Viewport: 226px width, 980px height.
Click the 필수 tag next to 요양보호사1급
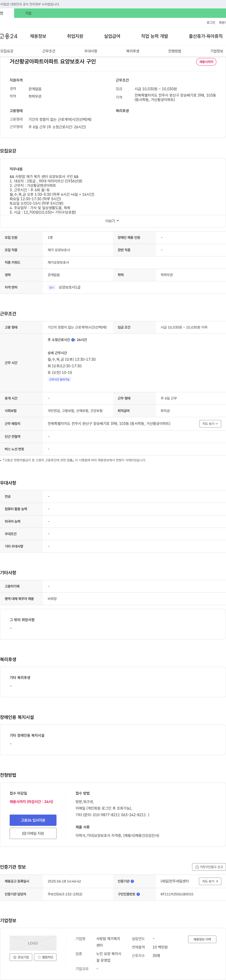pos(52,288)
